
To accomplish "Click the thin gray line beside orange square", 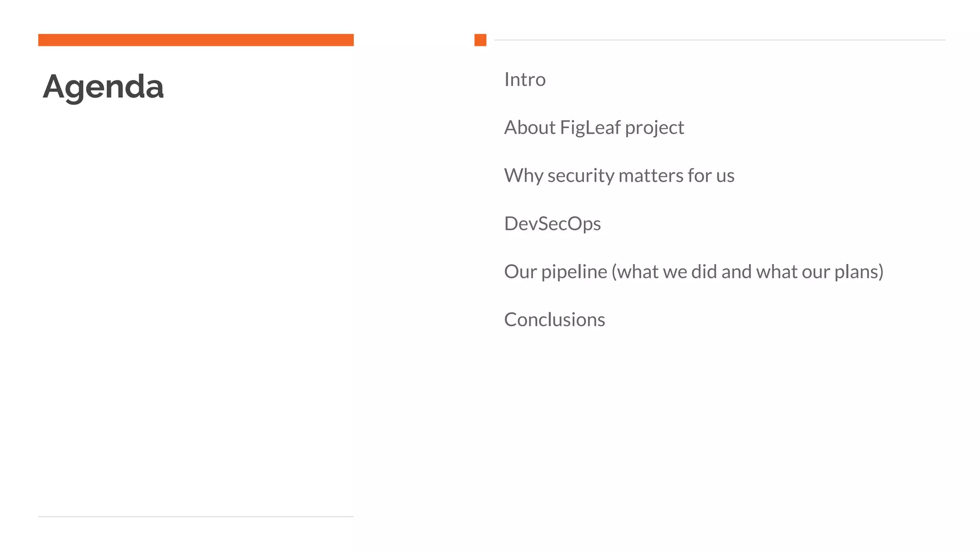I will pyautogui.click(x=720, y=40).
